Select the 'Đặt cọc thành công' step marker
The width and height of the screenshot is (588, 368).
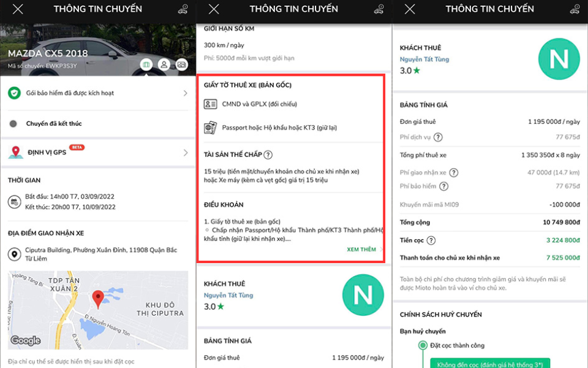[423, 345]
